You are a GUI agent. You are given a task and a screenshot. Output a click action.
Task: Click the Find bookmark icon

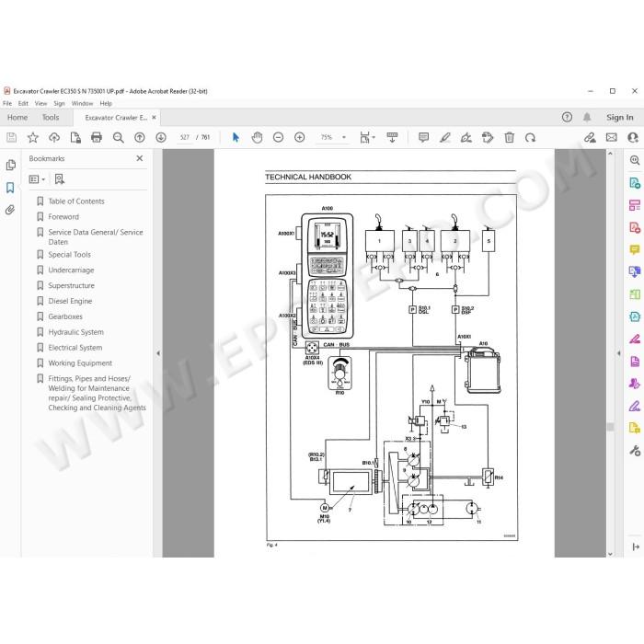pyautogui.click(x=60, y=179)
